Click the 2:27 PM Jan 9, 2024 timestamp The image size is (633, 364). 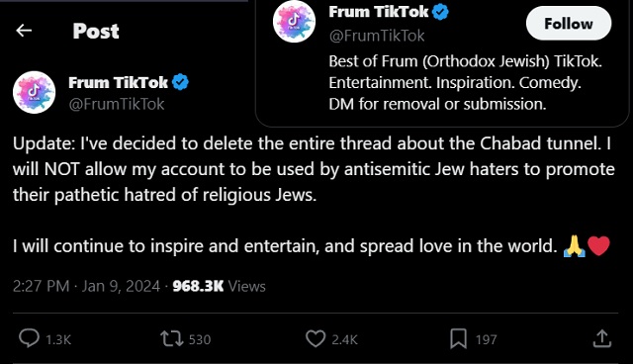point(86,286)
